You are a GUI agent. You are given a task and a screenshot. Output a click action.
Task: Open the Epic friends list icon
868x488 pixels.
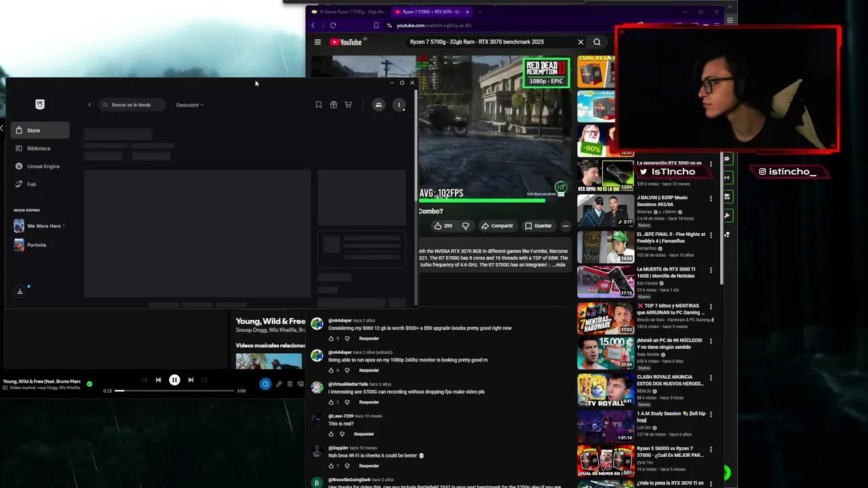[x=378, y=104]
